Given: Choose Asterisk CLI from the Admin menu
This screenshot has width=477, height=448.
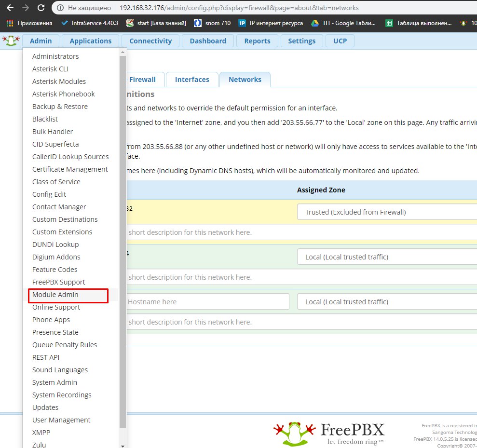Looking at the screenshot, I should 50,69.
